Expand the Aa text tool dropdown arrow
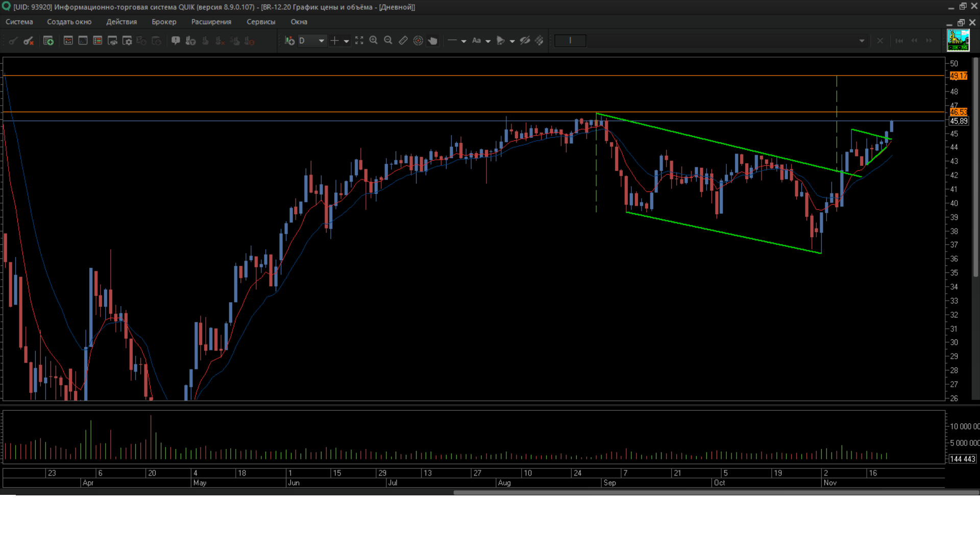This screenshot has width=980, height=551. click(488, 41)
